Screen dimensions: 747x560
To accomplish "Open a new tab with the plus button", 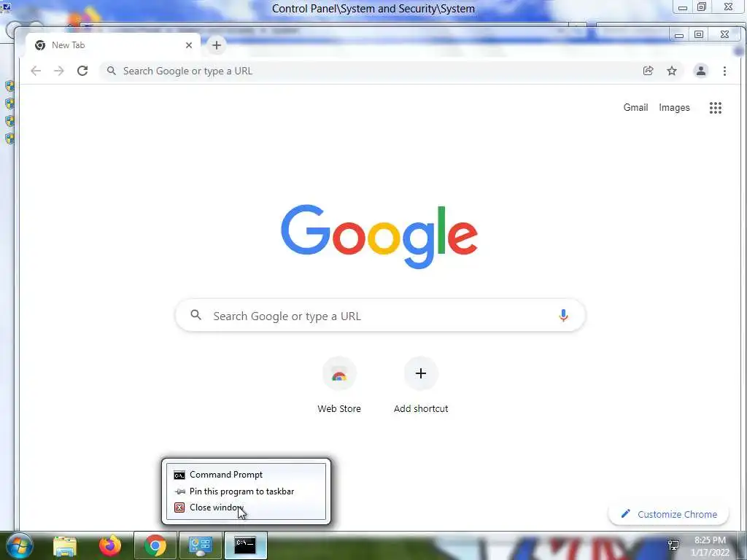I will pyautogui.click(x=216, y=45).
